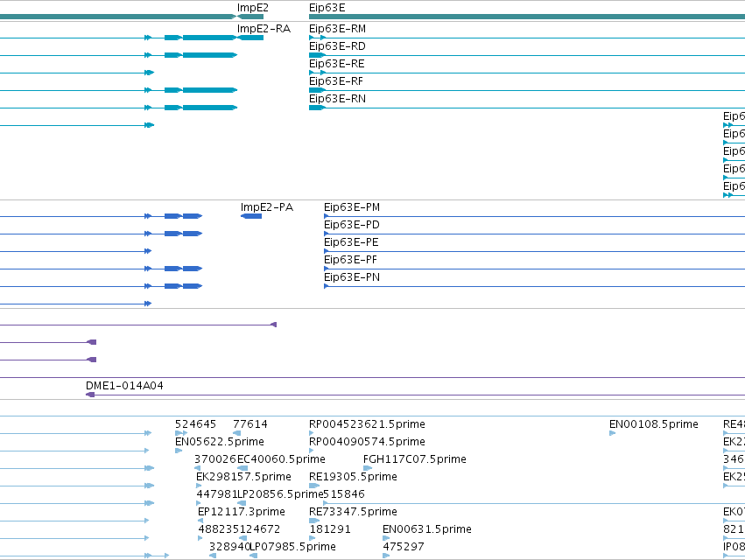Select the Eip63E-RE transcript label
This screenshot has width=745, height=560.
(337, 64)
